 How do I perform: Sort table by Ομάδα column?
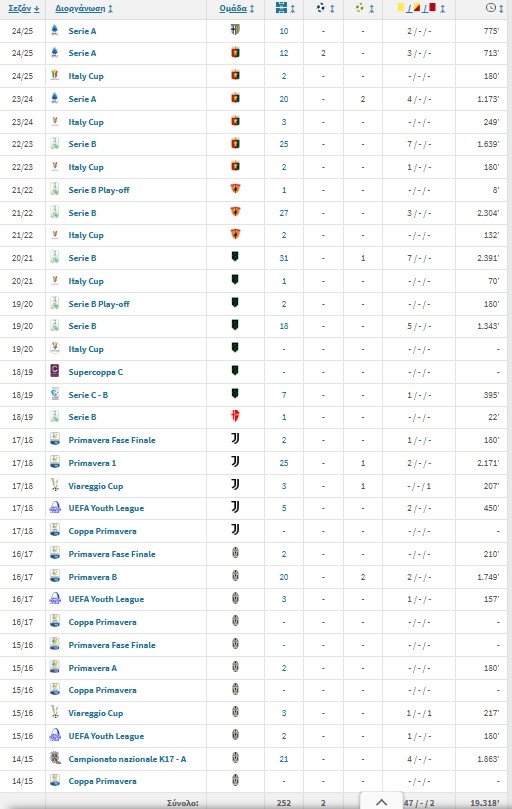point(236,9)
